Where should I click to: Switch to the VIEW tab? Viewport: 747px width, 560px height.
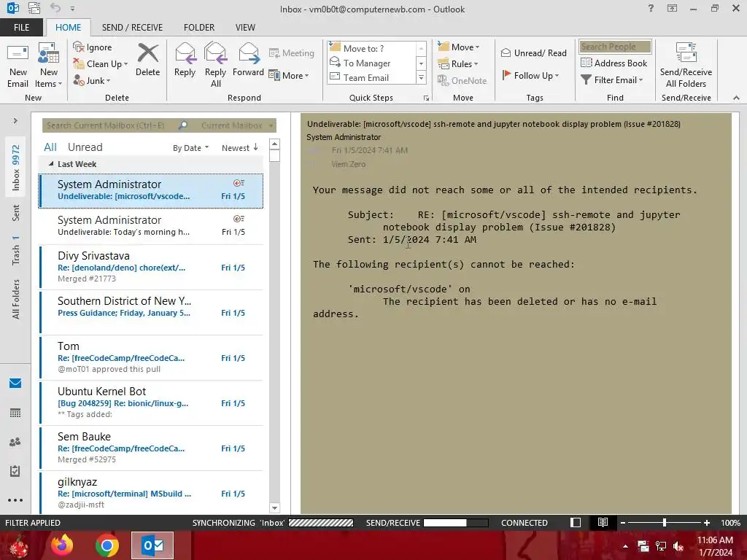point(245,27)
